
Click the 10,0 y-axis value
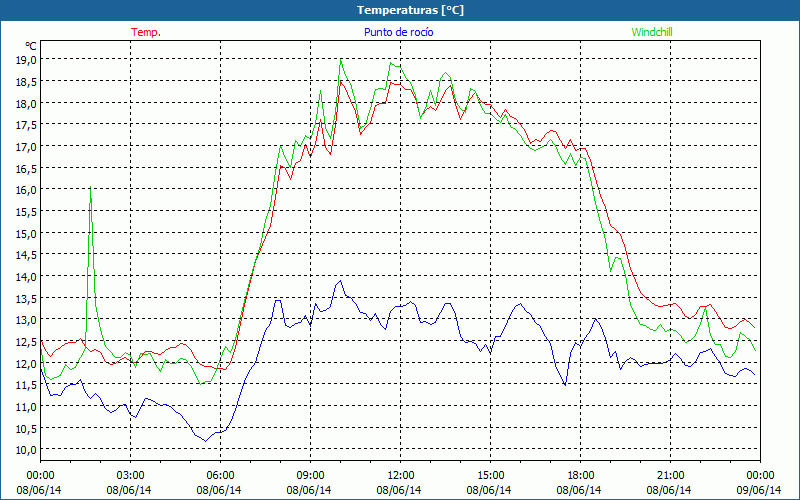click(x=27, y=450)
